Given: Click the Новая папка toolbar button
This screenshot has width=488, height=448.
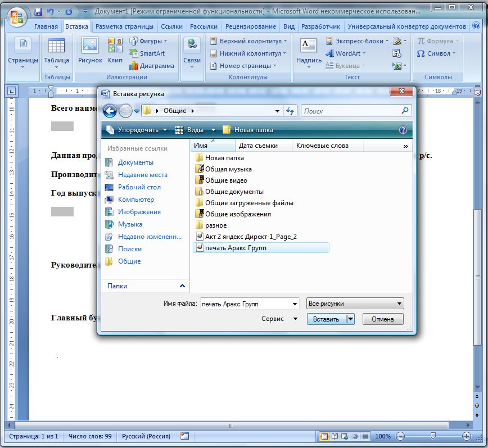Looking at the screenshot, I should (248, 130).
